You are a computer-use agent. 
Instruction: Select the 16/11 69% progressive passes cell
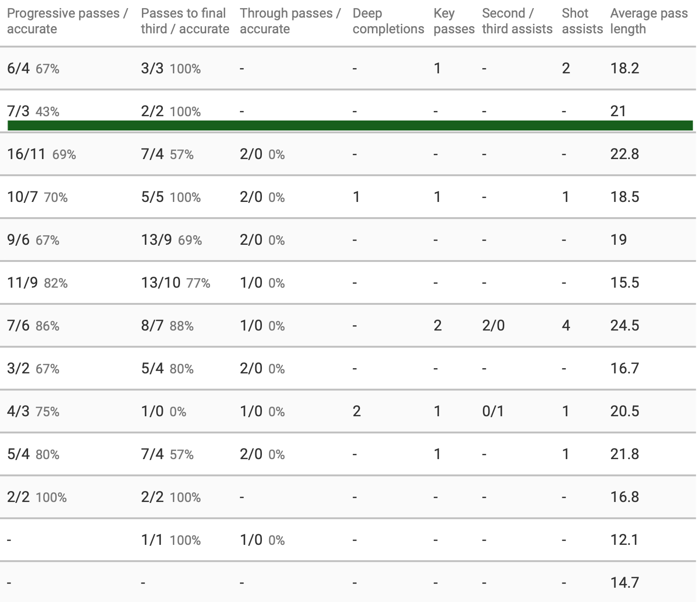coord(41,154)
